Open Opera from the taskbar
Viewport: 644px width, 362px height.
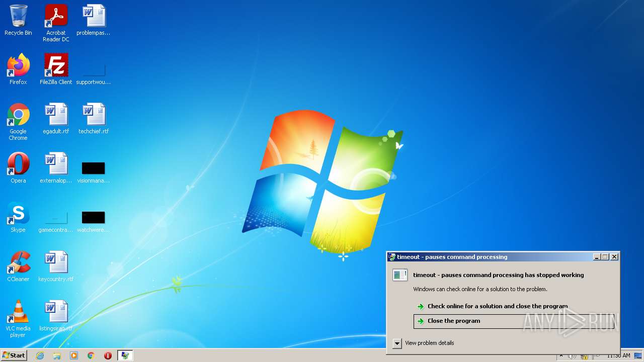108,355
